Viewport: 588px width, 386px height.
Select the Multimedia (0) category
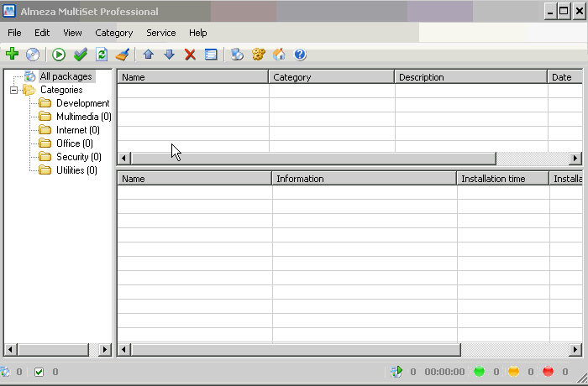pos(84,117)
